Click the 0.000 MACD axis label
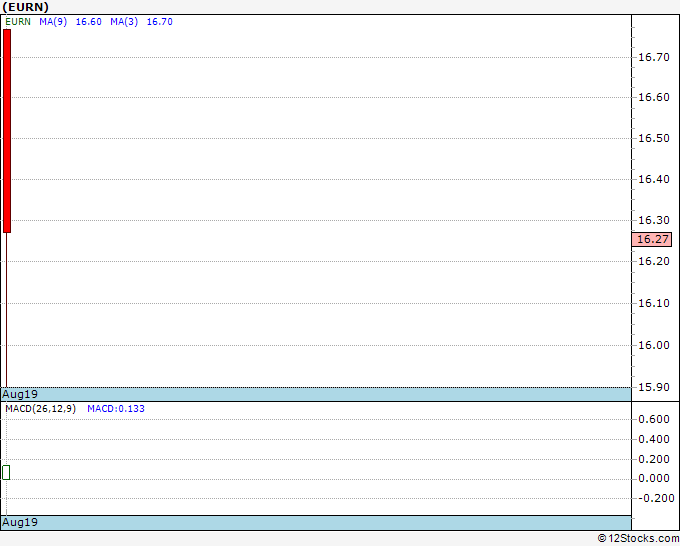680x546 pixels. [654, 478]
